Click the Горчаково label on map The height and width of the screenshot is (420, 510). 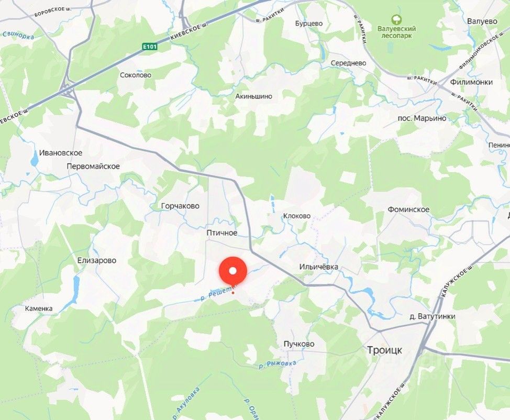(x=180, y=206)
